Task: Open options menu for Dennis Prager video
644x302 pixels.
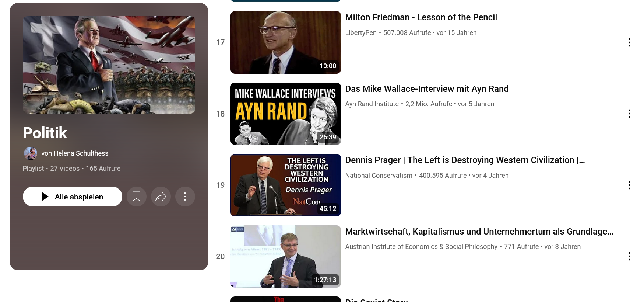Action: tap(629, 185)
